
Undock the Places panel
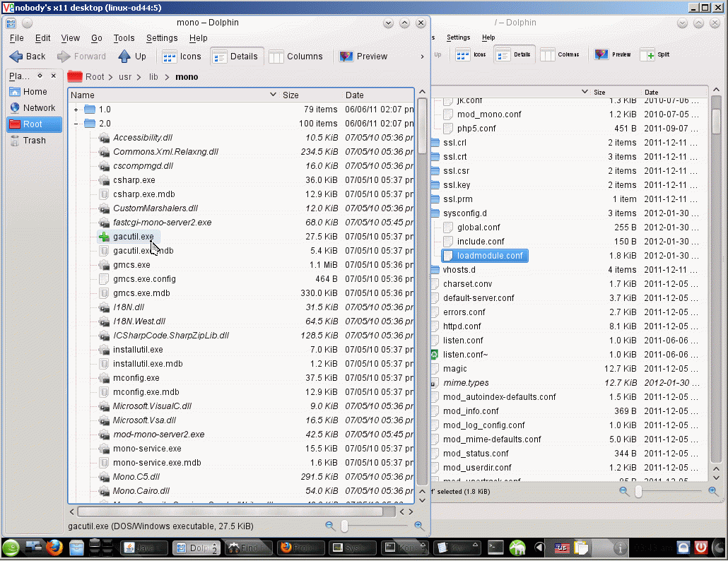point(40,76)
